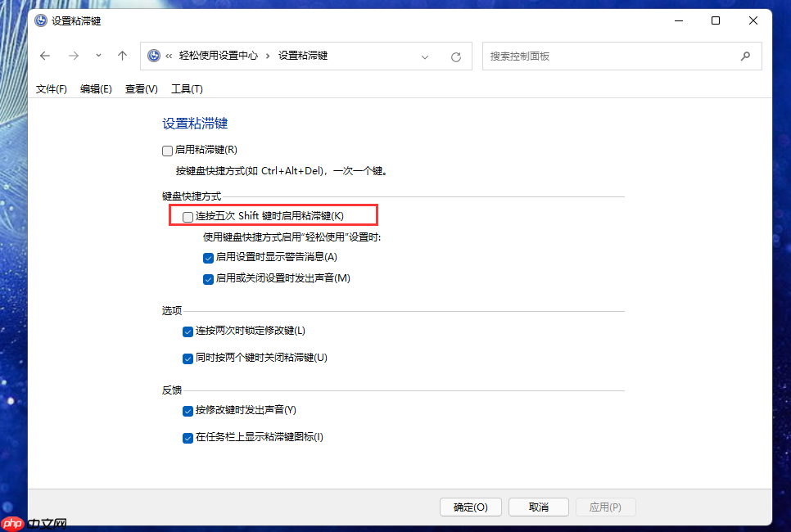Uncheck 启用设置时显示警告消息(A)
Image resolution: width=791 pixels, height=532 pixels.
(208, 257)
